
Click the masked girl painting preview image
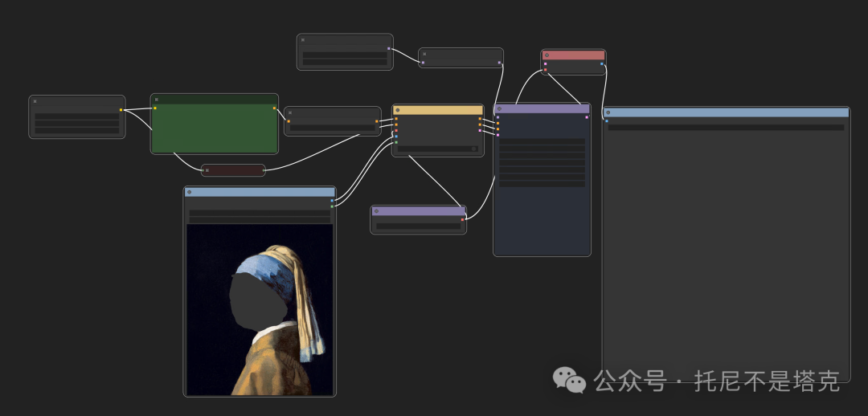[260, 310]
